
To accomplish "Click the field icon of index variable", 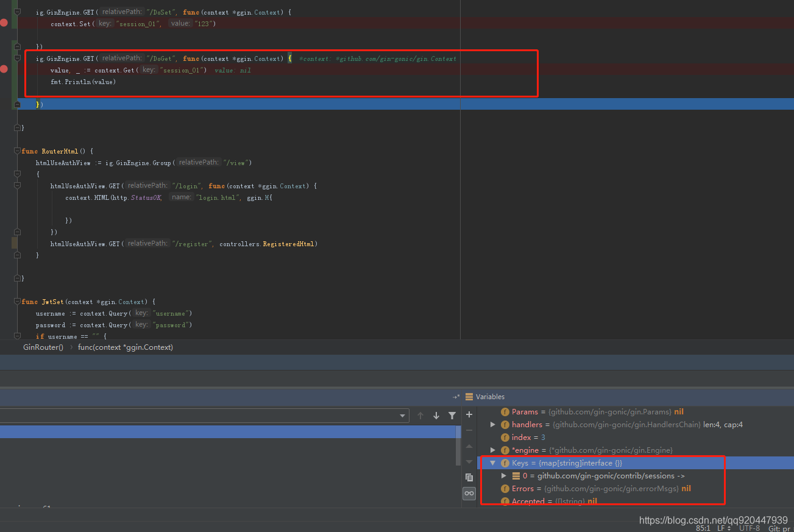I will point(505,438).
